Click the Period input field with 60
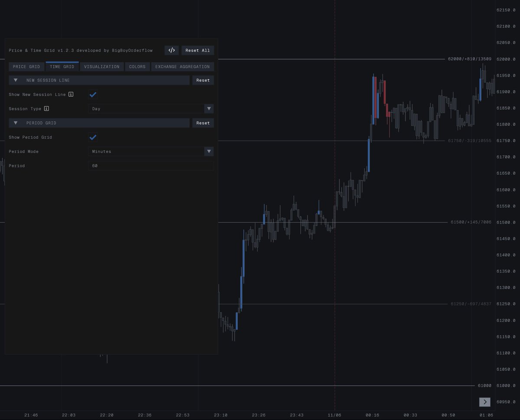Viewport: 520px width, 420px height. pos(151,166)
